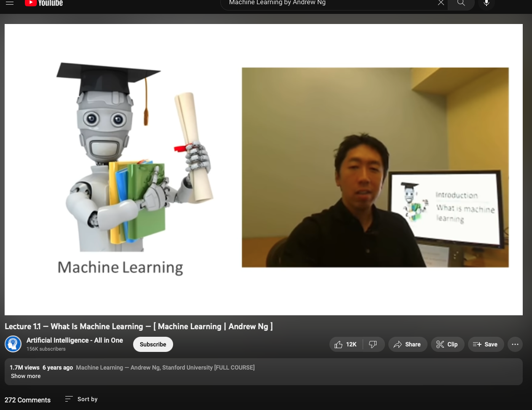Viewport: 532px width, 410px height.
Task: Like the video with 12K likes
Action: [x=346, y=344]
